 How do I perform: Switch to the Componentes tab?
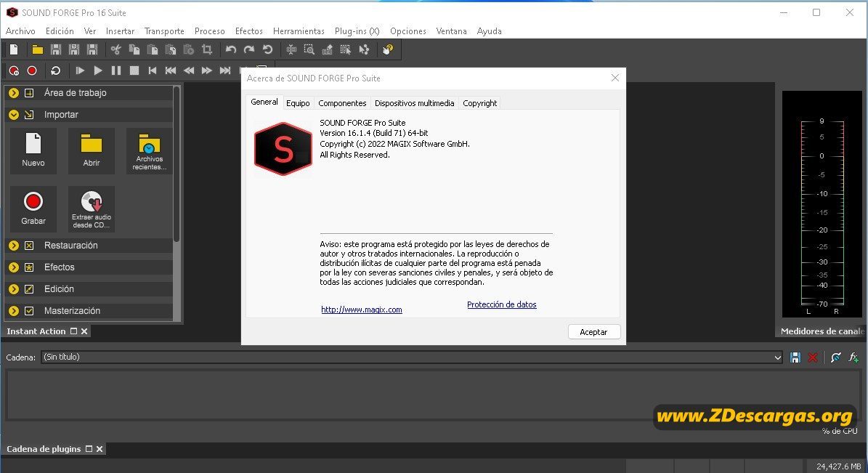pos(342,103)
